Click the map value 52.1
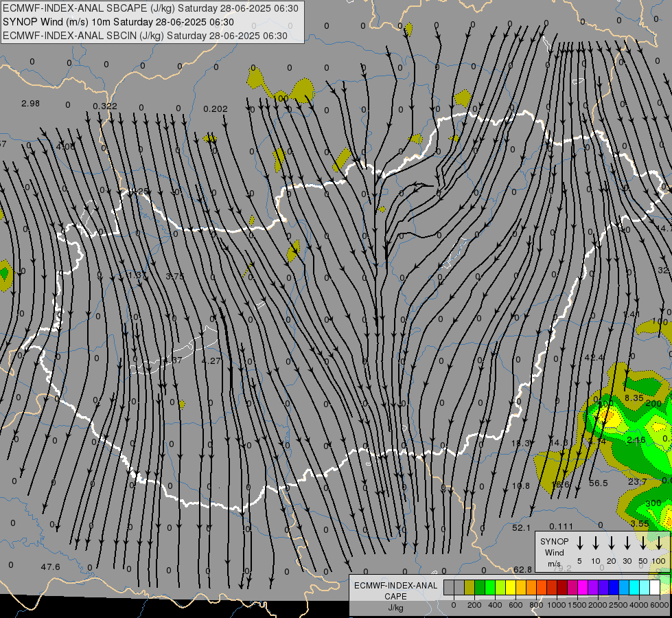672x618 pixels. click(x=521, y=527)
